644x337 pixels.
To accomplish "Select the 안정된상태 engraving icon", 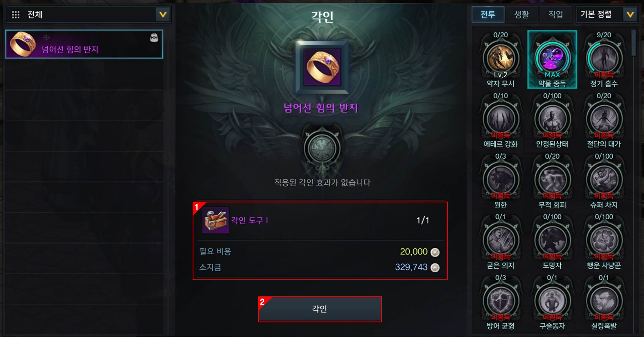I will click(x=552, y=119).
